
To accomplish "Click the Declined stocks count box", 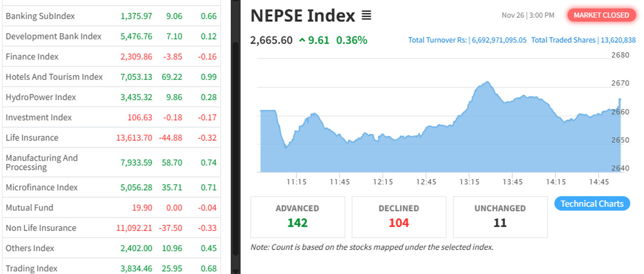I will point(398,217).
